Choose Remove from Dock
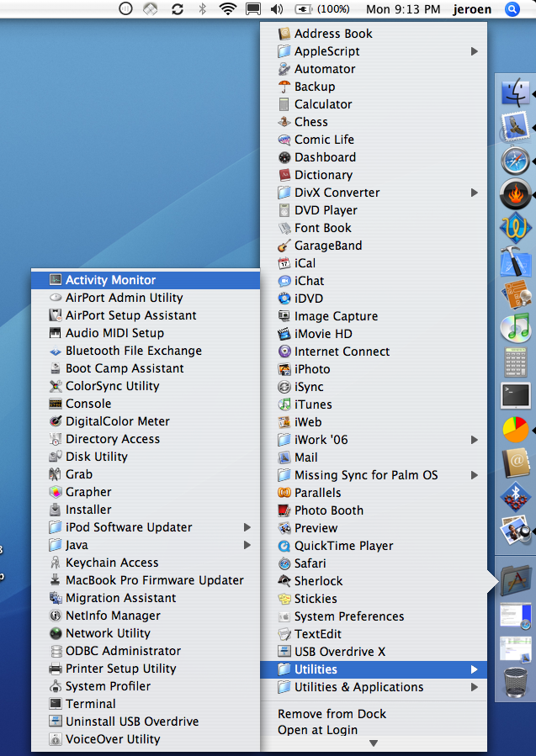Screen dimensions: 536x756 coord(374,714)
